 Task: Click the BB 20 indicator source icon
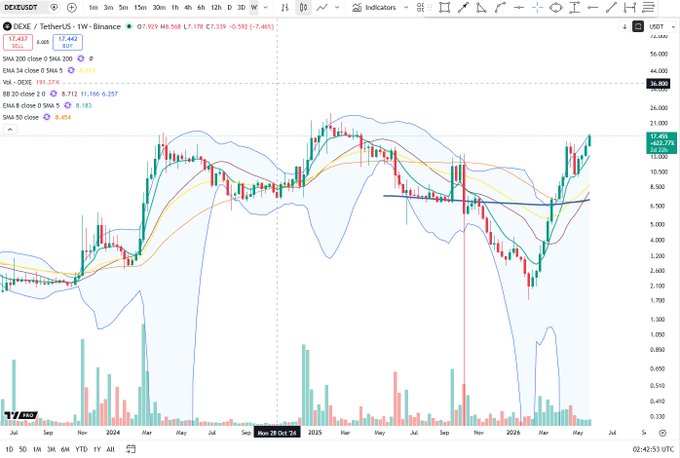point(53,94)
